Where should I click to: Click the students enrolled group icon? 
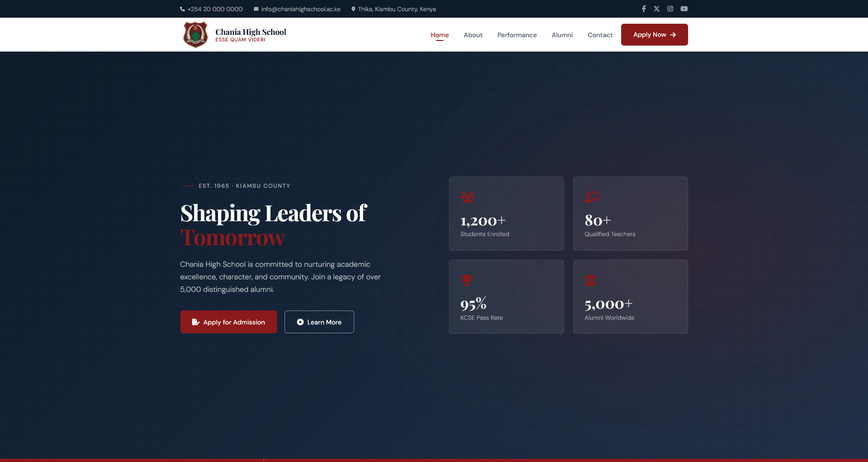468,197
